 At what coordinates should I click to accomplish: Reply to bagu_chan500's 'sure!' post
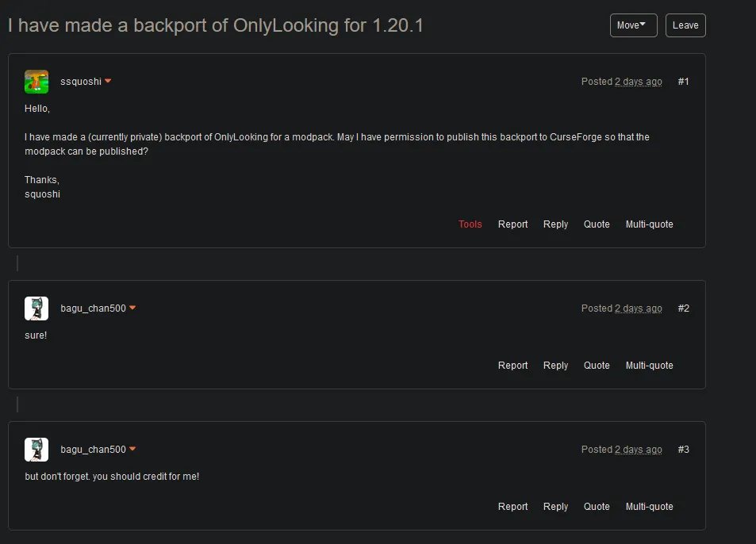(555, 366)
